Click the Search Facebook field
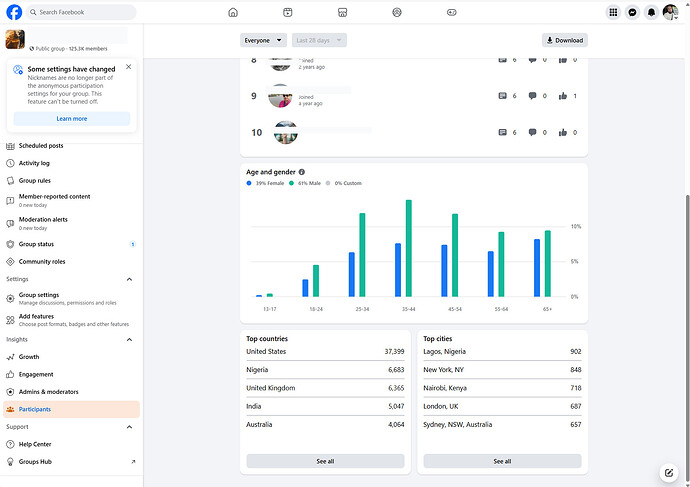The height and width of the screenshot is (487, 690). pyautogui.click(x=82, y=12)
